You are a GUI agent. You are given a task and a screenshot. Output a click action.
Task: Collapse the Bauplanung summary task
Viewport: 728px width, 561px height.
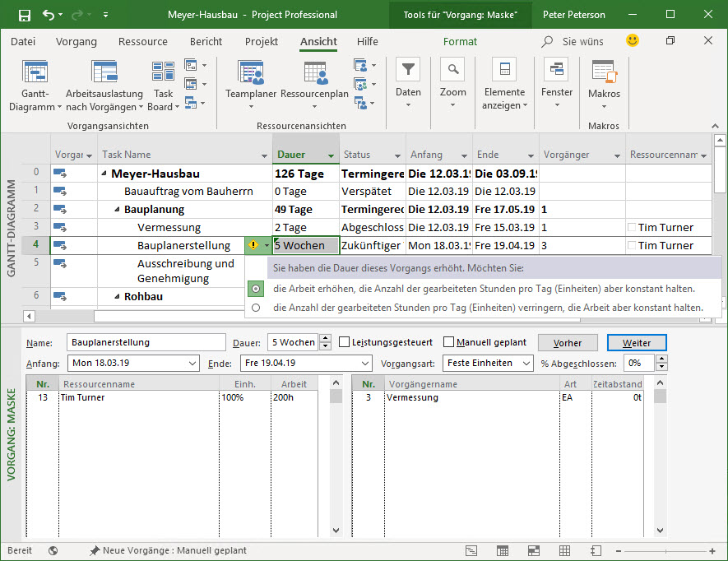click(117, 210)
